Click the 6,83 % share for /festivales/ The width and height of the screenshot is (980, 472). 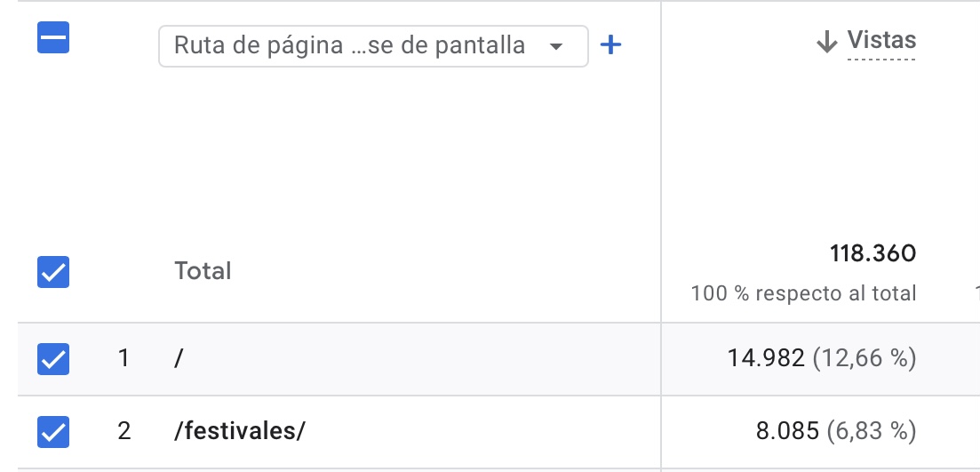871,432
